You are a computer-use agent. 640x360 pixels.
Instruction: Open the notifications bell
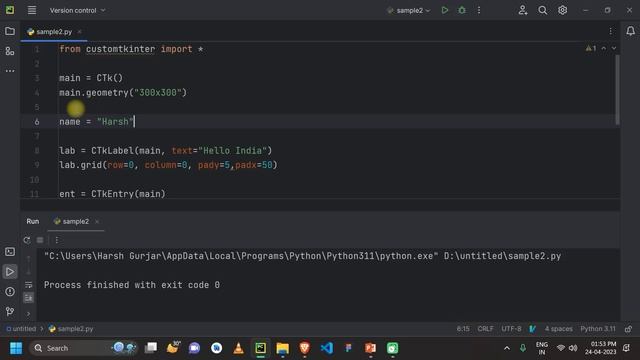click(630, 31)
